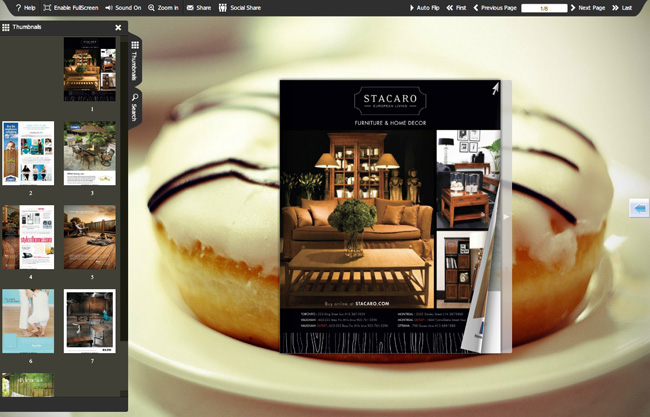Open the partially visible page 8 thumbnail
This screenshot has width=650, height=417.
(x=28, y=385)
